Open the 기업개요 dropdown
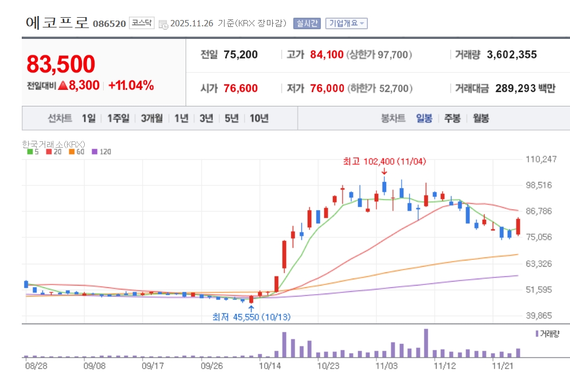The image size is (570, 392). (346, 23)
